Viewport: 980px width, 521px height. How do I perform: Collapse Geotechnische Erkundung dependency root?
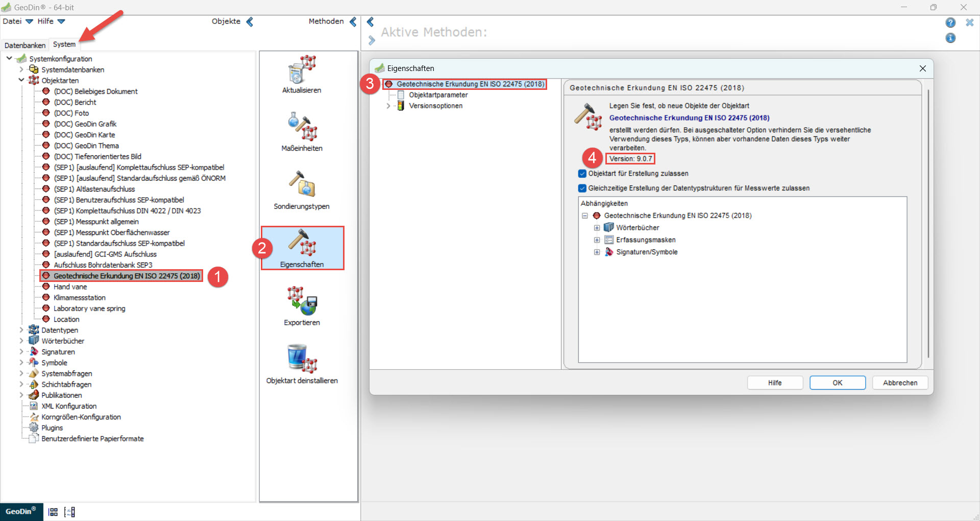(585, 216)
